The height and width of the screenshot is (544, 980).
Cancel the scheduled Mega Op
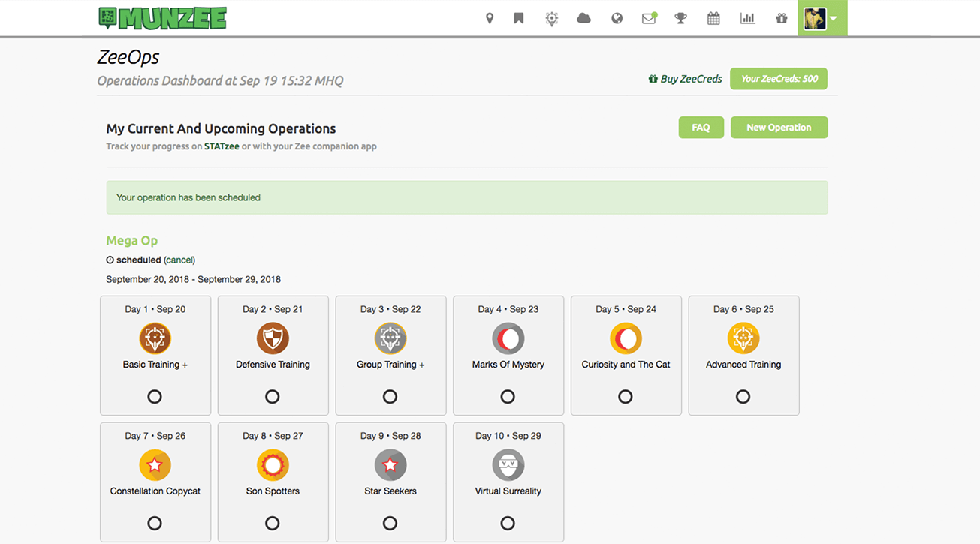coord(179,260)
